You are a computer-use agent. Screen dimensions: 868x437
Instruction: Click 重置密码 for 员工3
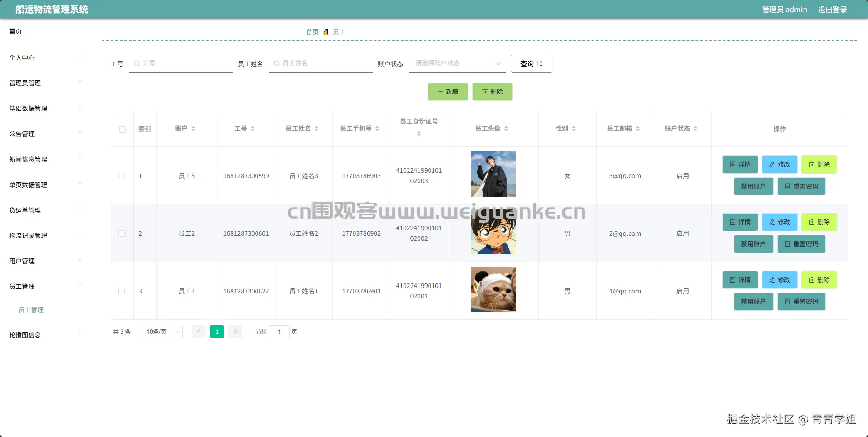click(x=801, y=186)
